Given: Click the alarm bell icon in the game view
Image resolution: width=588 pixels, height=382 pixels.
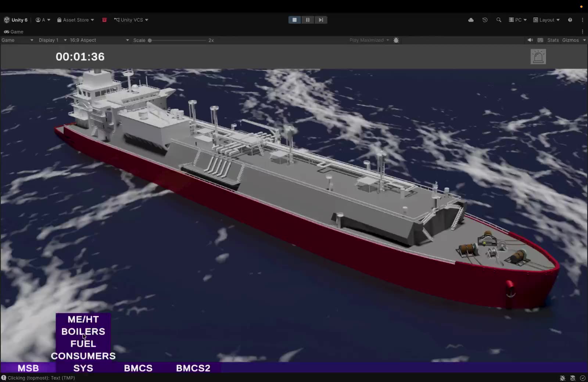Looking at the screenshot, I should [538, 57].
